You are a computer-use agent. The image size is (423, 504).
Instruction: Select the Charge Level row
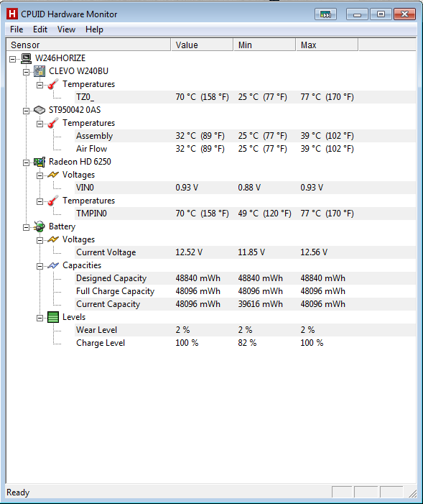(246, 343)
